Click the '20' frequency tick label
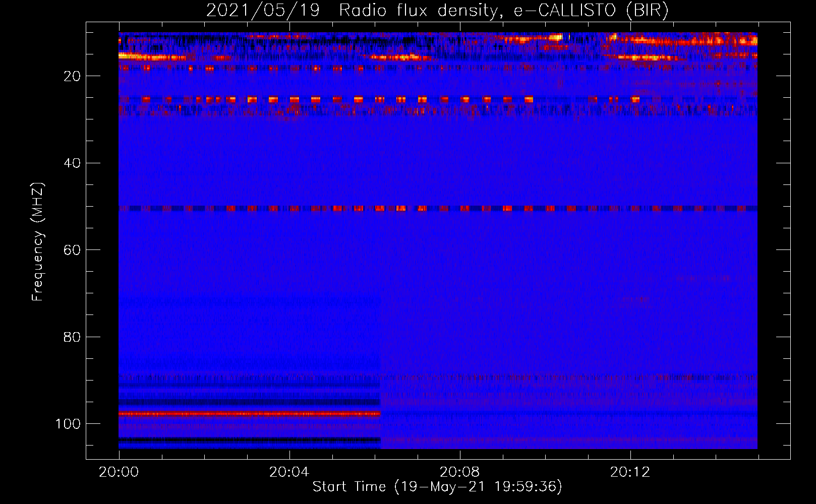Viewport: 816px width, 504px height. [72, 76]
